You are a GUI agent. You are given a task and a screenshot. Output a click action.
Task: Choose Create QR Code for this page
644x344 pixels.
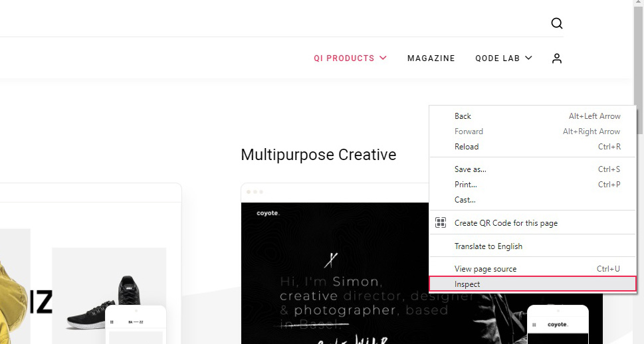point(532,223)
